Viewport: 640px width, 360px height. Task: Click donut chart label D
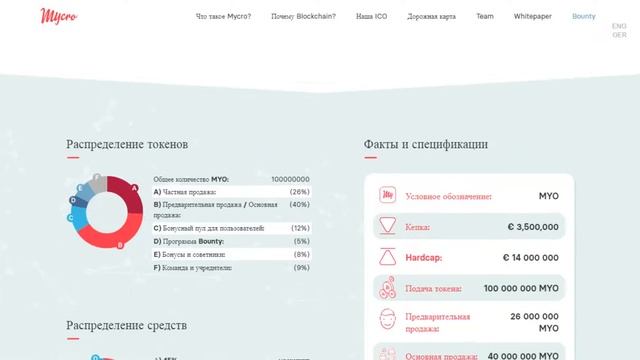pos(73,200)
